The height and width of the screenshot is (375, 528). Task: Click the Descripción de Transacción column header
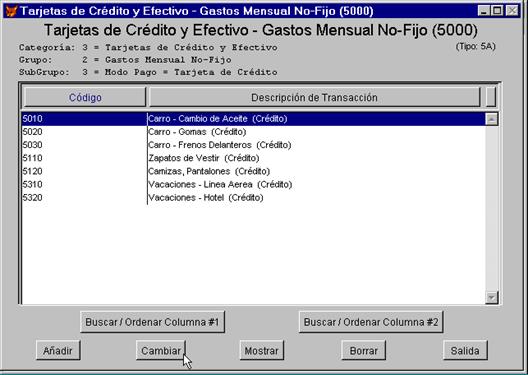[x=315, y=98]
